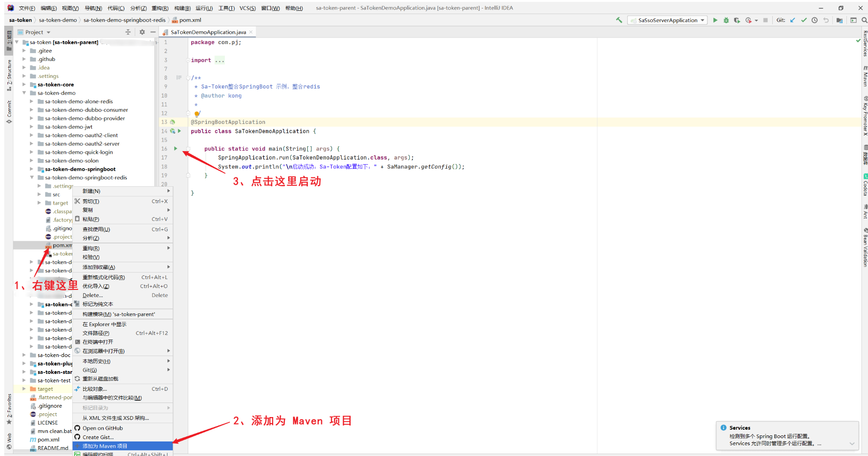Click the profiler run icon
868x456 pixels.
click(x=748, y=20)
